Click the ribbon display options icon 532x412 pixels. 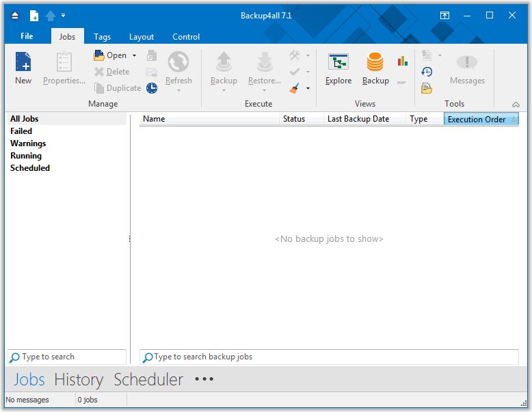pos(444,15)
